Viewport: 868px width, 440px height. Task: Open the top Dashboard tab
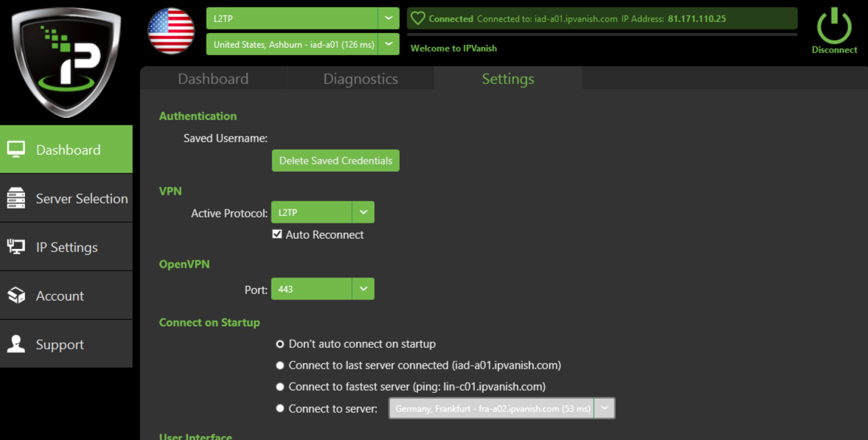click(x=213, y=79)
